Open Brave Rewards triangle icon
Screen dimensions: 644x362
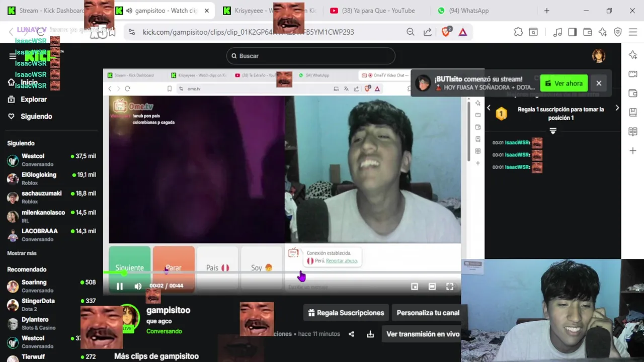463,32
